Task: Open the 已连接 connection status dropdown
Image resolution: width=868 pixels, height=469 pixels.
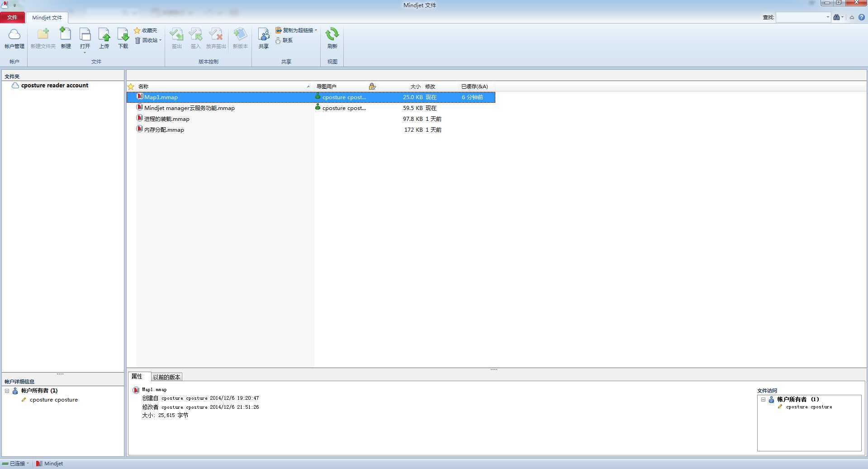Action: coord(28,464)
